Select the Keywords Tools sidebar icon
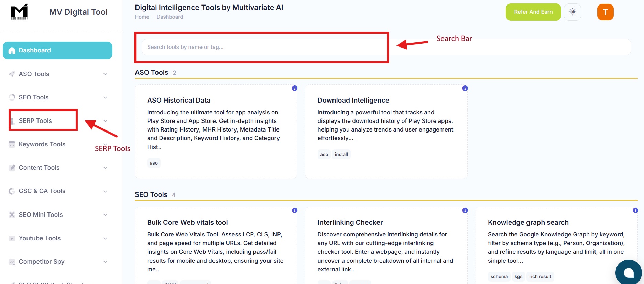Image resolution: width=644 pixels, height=284 pixels. click(x=11, y=144)
